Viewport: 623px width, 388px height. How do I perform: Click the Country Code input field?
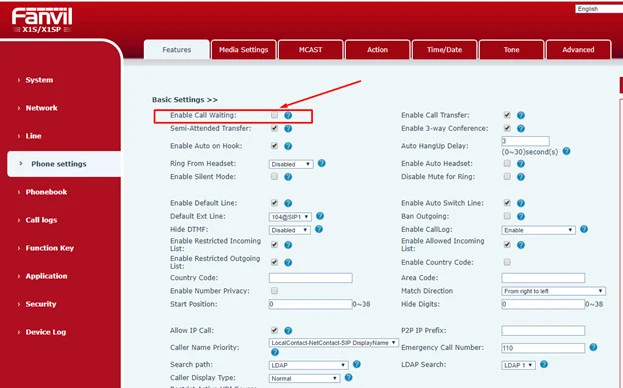[311, 278]
